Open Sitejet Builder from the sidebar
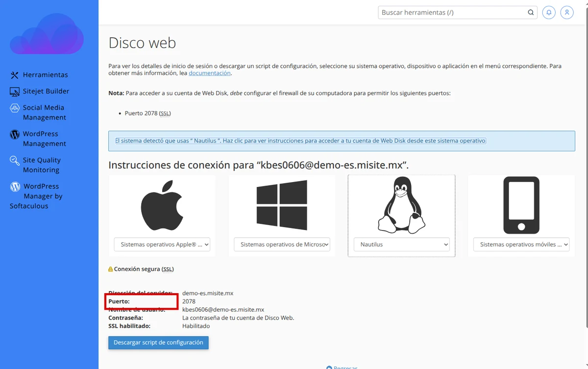Image resolution: width=588 pixels, height=369 pixels. [x=46, y=91]
